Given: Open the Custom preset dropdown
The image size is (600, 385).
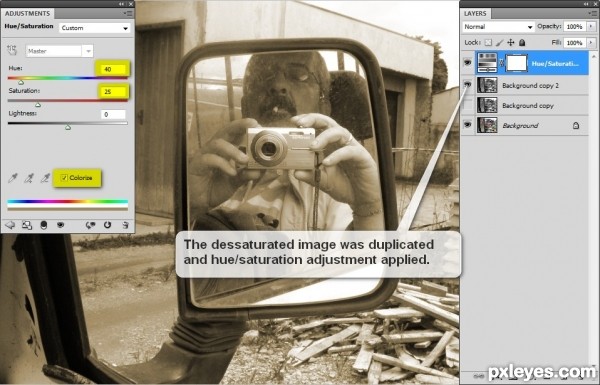Looking at the screenshot, I should [95, 28].
